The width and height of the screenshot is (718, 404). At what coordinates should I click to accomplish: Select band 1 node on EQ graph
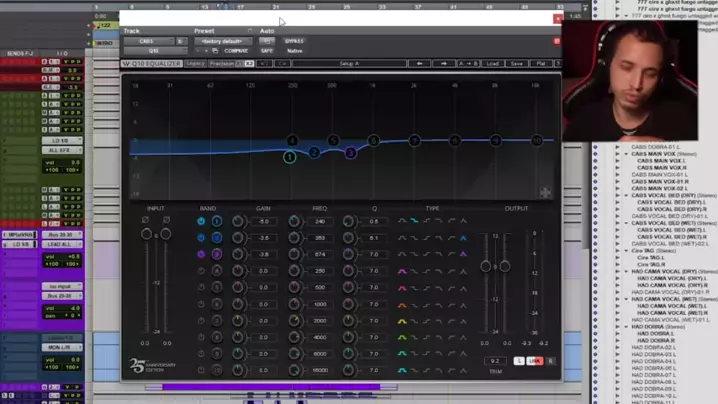click(290, 157)
